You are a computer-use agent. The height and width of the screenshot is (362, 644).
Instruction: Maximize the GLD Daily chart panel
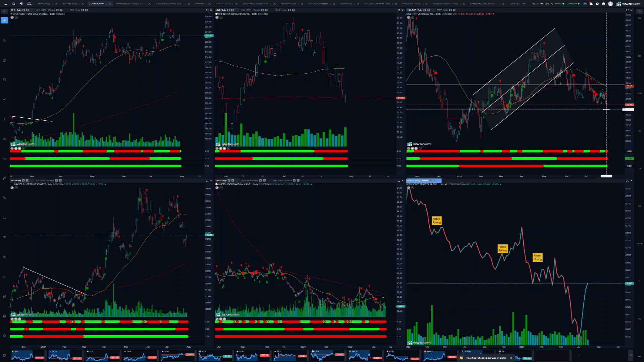(207, 10)
